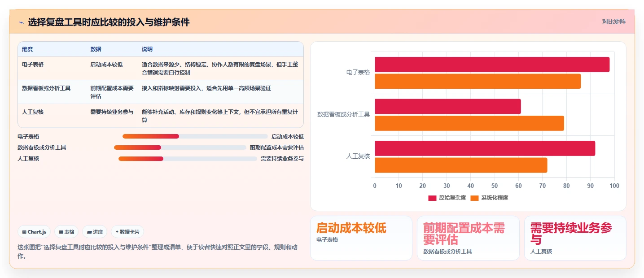Viewport: 644px width, 278px height.
Task: Click the 电子表格 progress row label
Action: [x=28, y=136]
